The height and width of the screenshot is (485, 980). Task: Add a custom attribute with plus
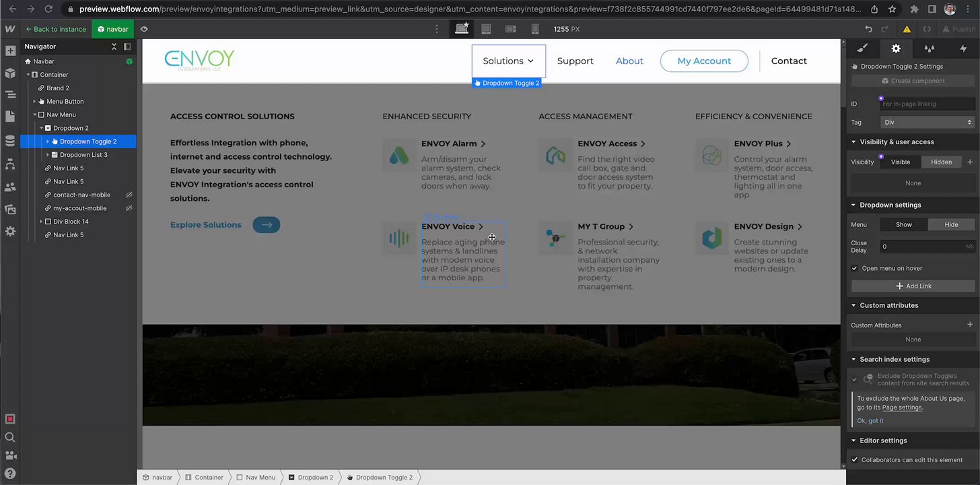pos(970,325)
